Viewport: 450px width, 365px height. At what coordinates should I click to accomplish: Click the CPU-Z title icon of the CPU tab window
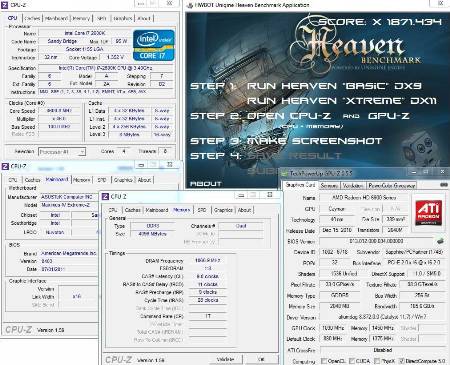[x=5, y=5]
